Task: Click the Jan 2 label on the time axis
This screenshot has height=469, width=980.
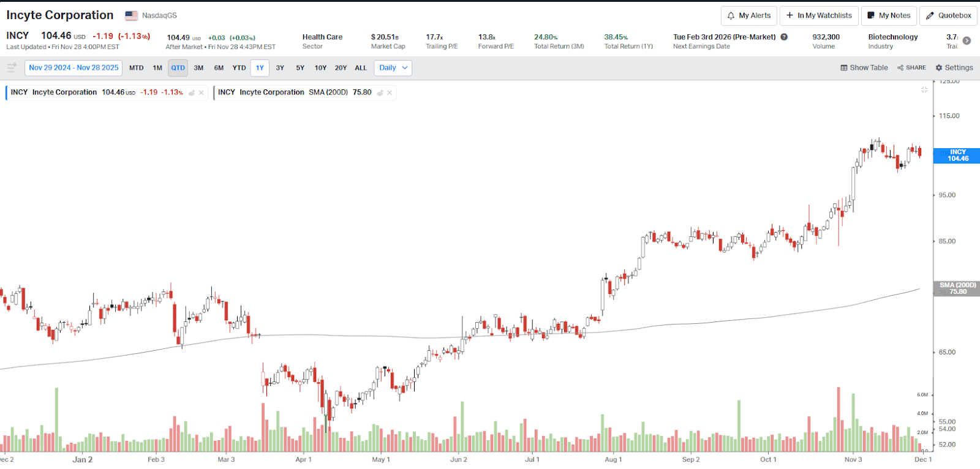Action: click(x=83, y=460)
